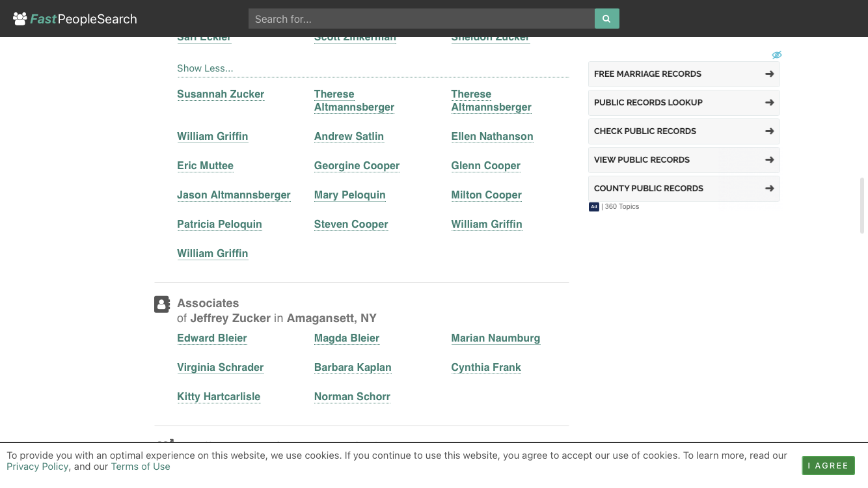Open associate Virginia Schrader
The height and width of the screenshot is (488, 868).
click(220, 367)
